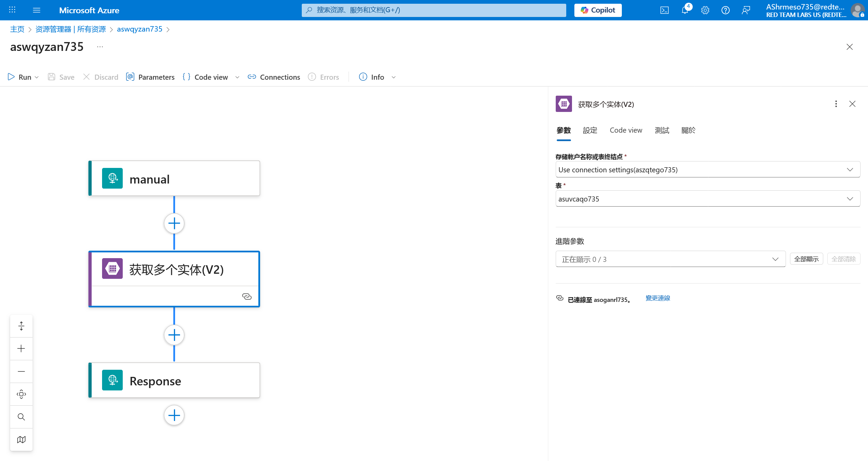Select the Response action card
This screenshot has height=461, width=868.
point(174,381)
